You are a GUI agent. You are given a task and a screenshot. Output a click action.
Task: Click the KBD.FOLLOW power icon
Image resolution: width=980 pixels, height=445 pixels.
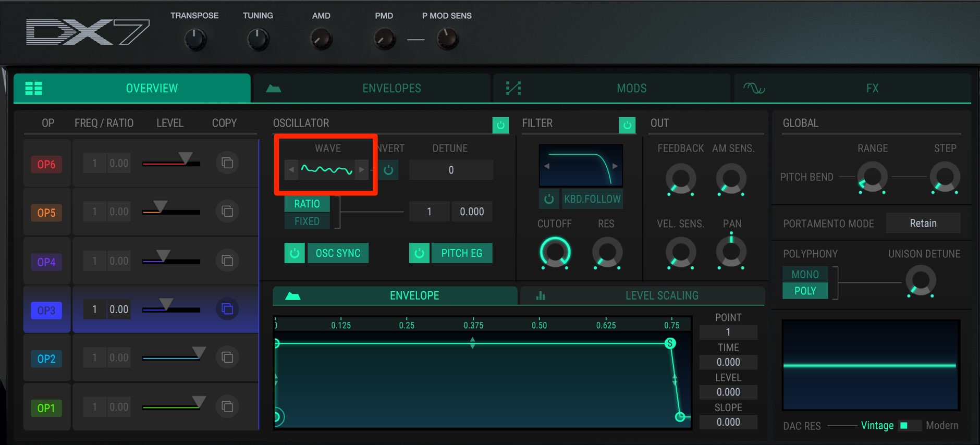549,199
